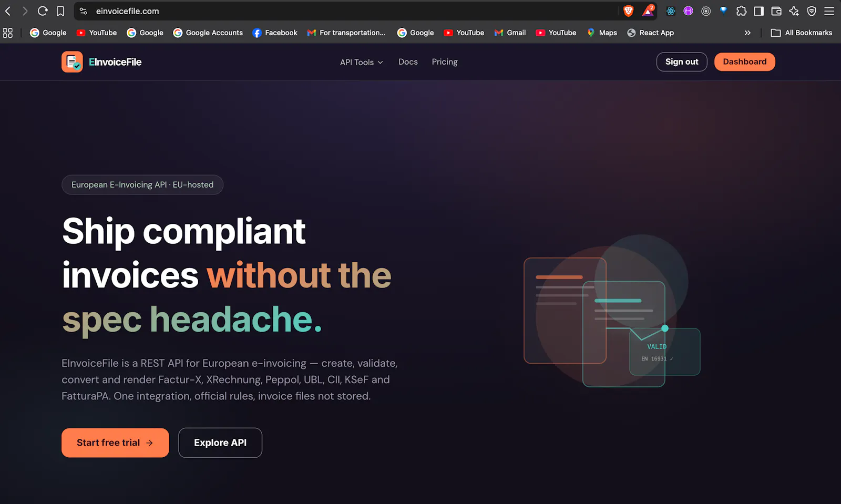The image size is (841, 504).
Task: Open the React Developer Tools extension icon
Action: coord(671,11)
